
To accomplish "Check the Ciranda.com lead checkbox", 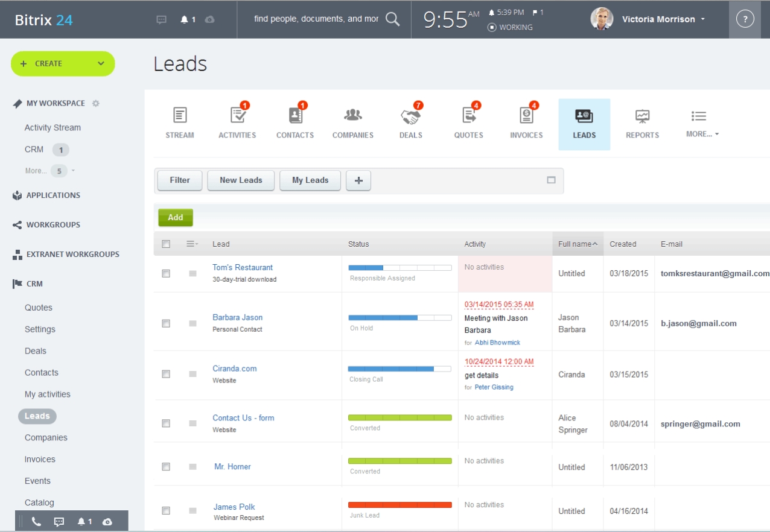I will [x=166, y=374].
